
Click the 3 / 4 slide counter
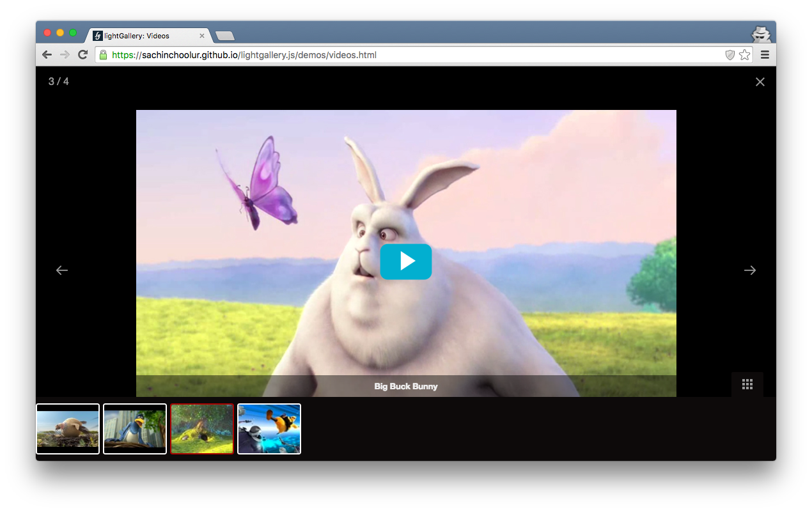tap(59, 81)
